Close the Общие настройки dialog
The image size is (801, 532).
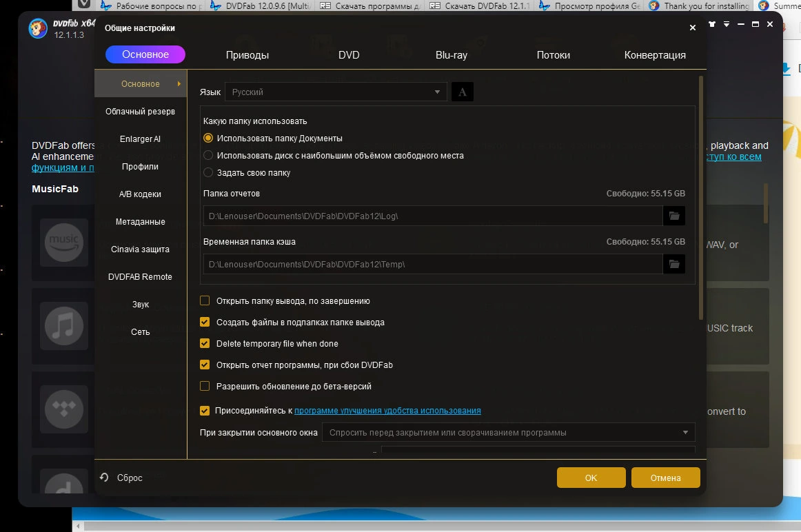click(x=693, y=28)
